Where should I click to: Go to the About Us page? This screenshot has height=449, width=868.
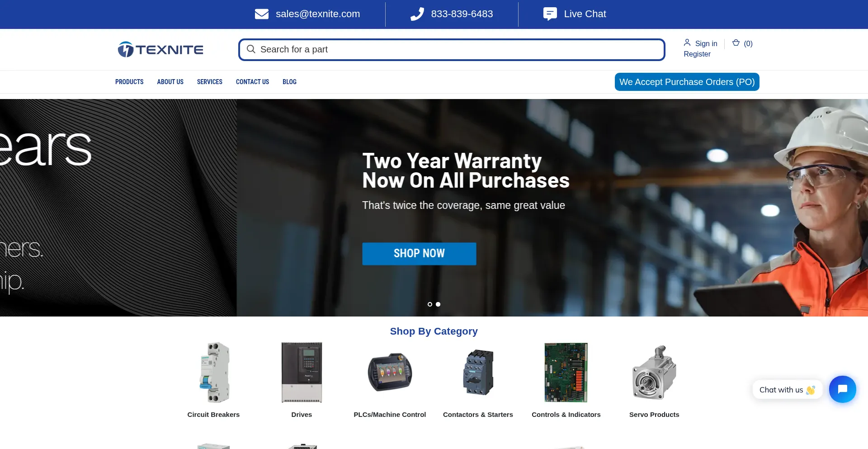170,82
